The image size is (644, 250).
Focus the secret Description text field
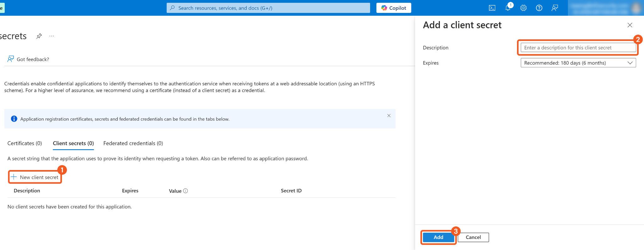click(578, 48)
